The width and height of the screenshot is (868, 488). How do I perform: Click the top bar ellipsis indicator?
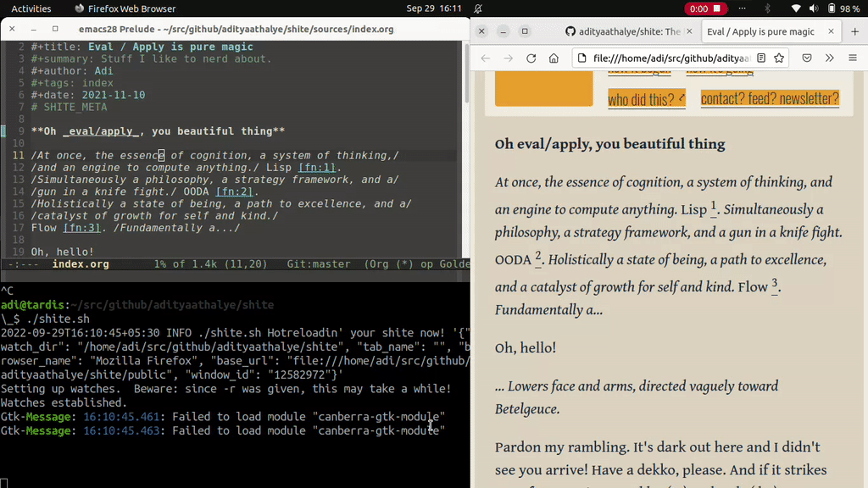click(743, 8)
